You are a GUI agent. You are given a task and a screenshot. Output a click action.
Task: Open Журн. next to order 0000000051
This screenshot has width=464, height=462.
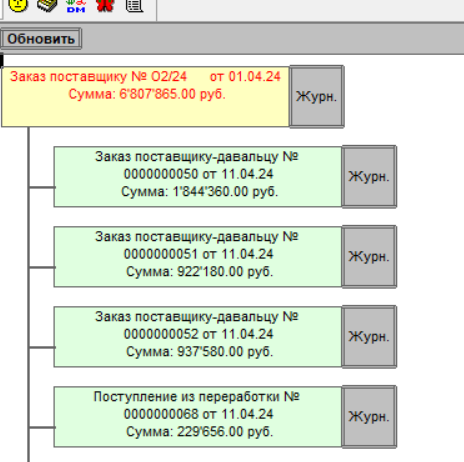pyautogui.click(x=369, y=257)
